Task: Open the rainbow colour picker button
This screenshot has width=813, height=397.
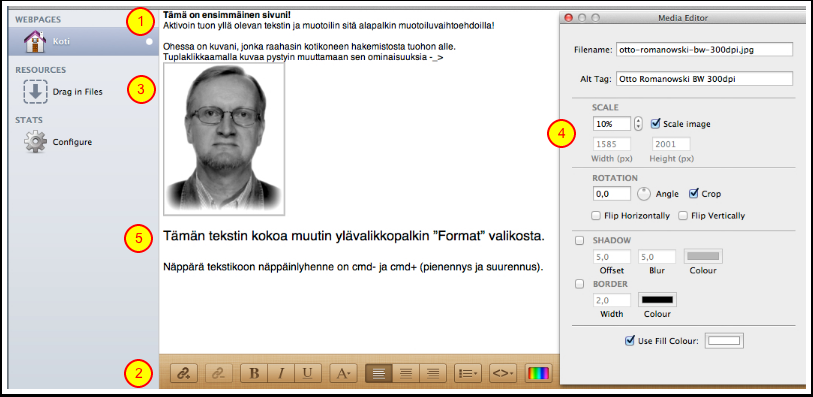Action: coord(539,373)
